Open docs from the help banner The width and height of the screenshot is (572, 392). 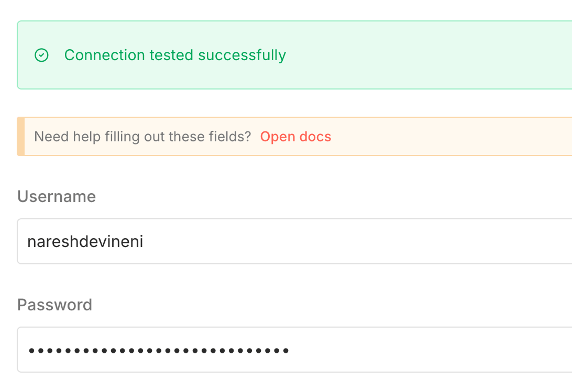coord(295,137)
